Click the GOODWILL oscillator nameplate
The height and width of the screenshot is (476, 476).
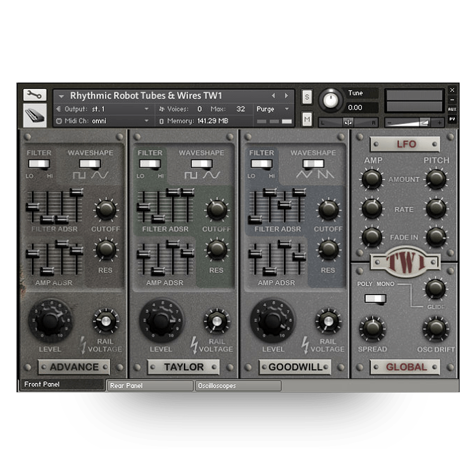[x=295, y=367]
